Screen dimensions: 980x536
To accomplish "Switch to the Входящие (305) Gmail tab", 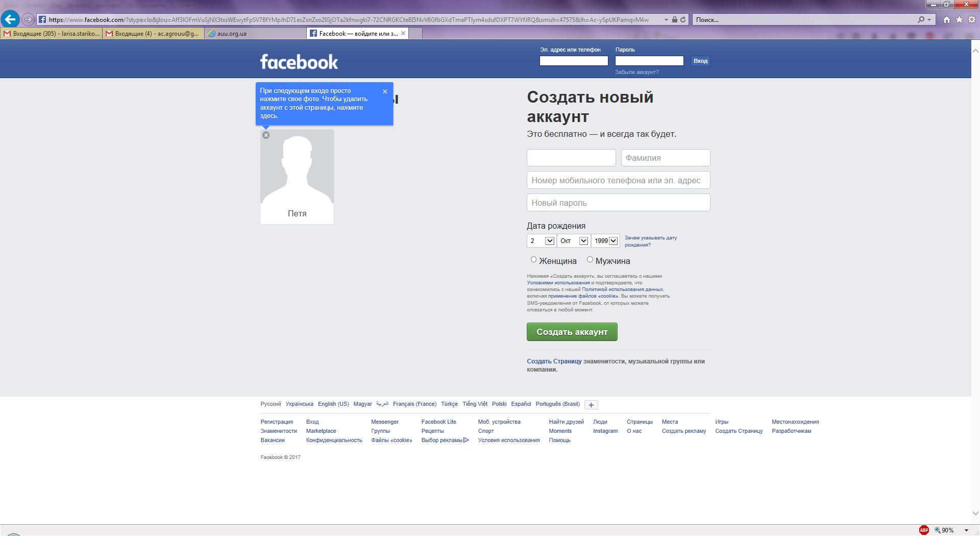I will [51, 33].
